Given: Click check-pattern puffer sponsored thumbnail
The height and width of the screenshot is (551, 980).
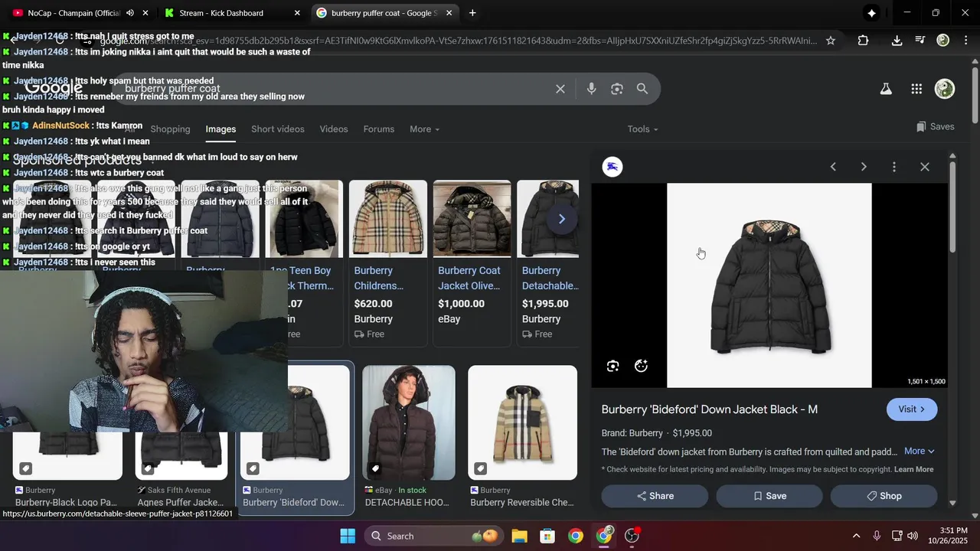Looking at the screenshot, I should pyautogui.click(x=388, y=219).
